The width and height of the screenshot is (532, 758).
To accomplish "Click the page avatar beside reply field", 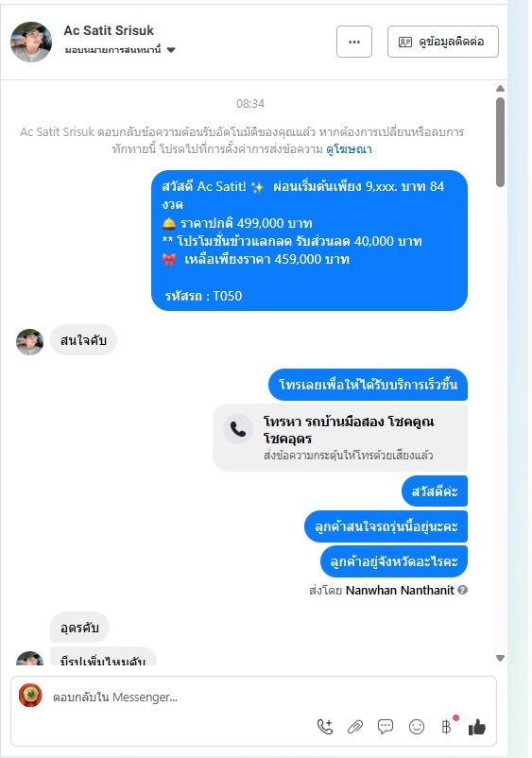I will pyautogui.click(x=30, y=696).
